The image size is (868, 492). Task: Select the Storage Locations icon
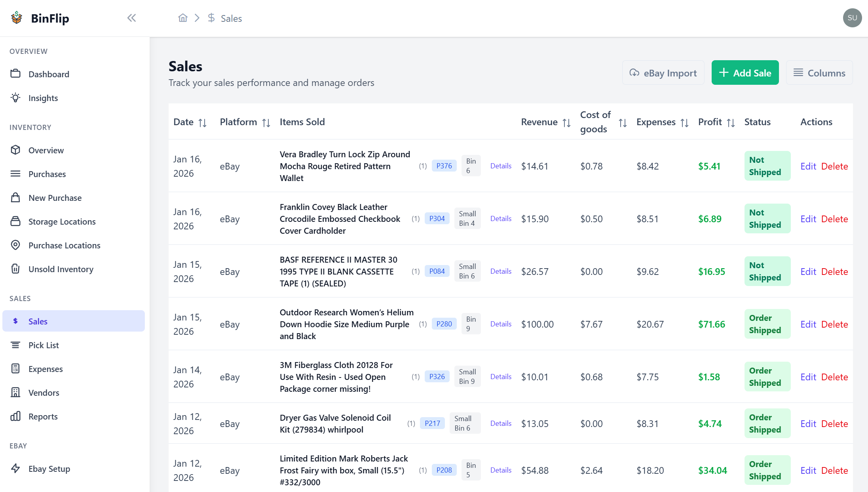point(15,221)
